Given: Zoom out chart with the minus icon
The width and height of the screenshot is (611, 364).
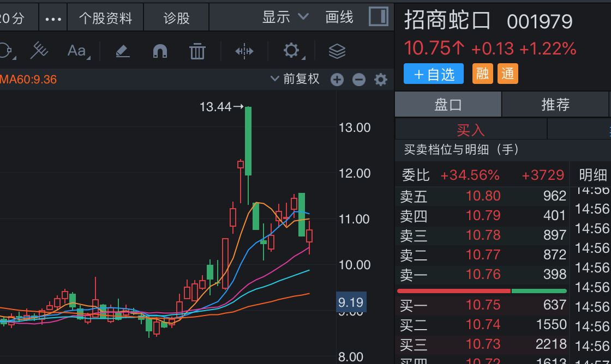Looking at the screenshot, I should 358,80.
